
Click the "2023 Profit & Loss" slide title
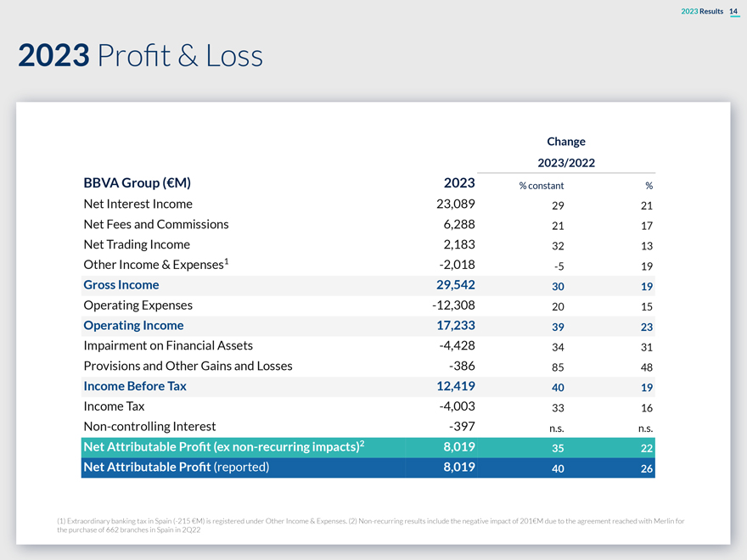coord(140,56)
